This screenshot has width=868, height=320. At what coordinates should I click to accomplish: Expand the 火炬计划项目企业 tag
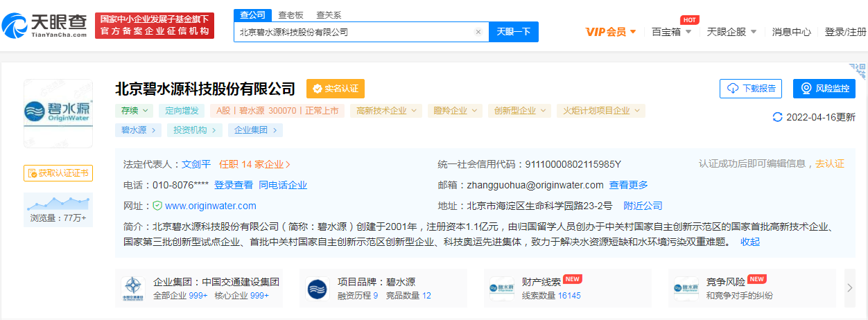click(601, 110)
